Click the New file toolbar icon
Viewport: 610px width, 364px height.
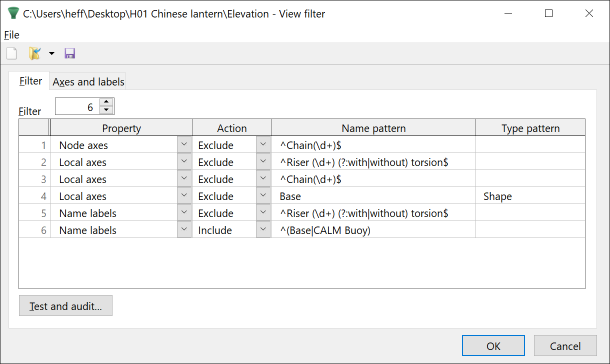tap(11, 53)
